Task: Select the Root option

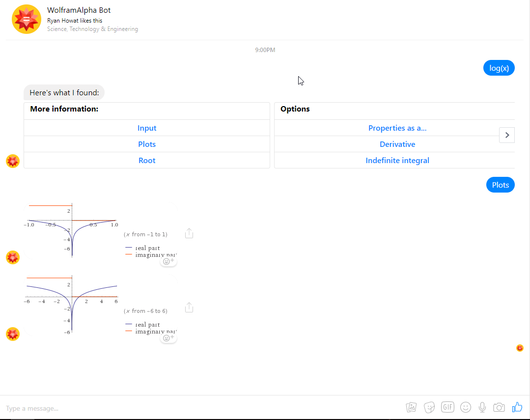Action: pyautogui.click(x=147, y=161)
